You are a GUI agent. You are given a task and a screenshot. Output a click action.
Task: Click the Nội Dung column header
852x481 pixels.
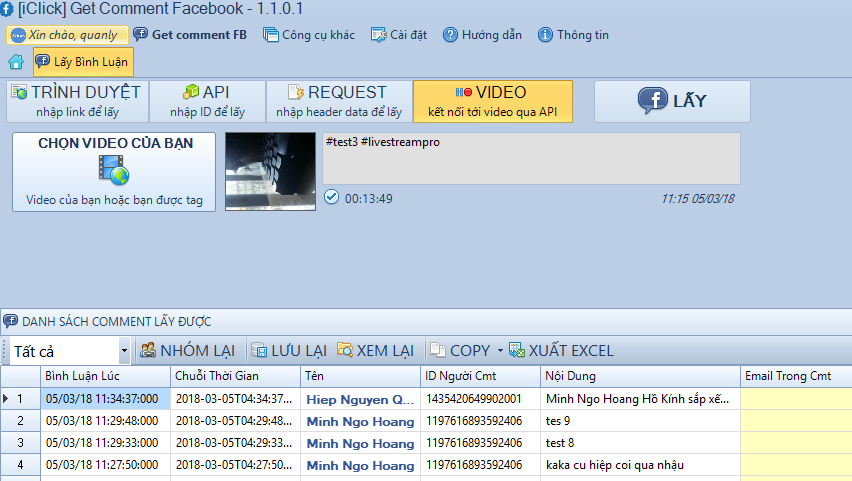tap(640, 376)
